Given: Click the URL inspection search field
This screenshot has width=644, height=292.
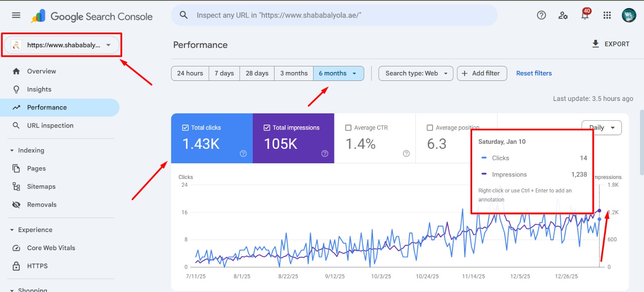Looking at the screenshot, I should tap(334, 15).
